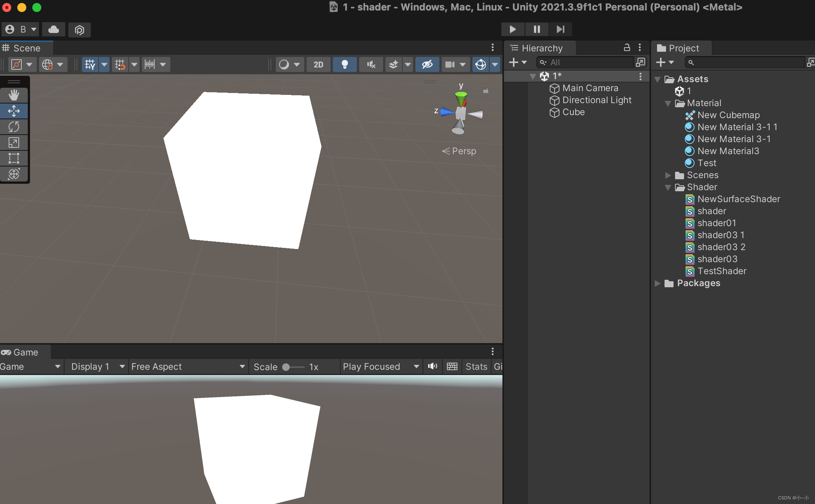815x504 pixels.
Task: Open the Package Manager hexagon icon
Action: pyautogui.click(x=80, y=30)
